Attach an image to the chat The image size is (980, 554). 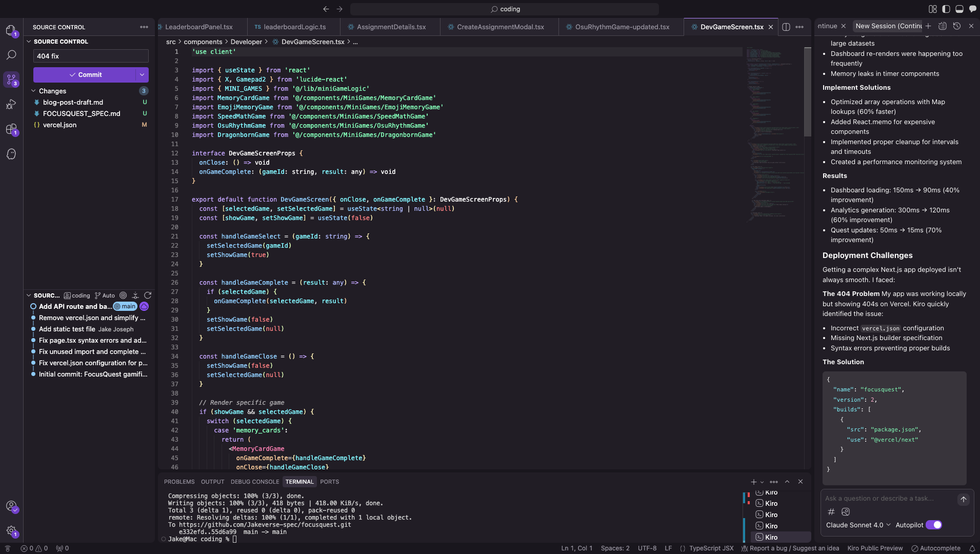(x=846, y=512)
